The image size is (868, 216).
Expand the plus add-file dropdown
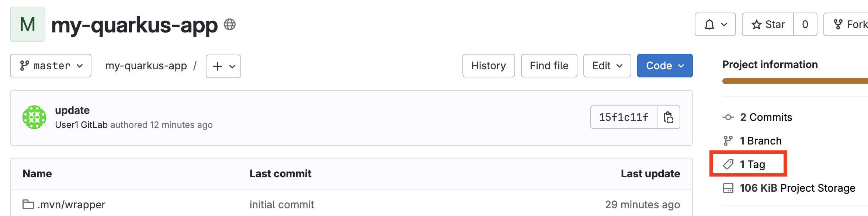(223, 66)
